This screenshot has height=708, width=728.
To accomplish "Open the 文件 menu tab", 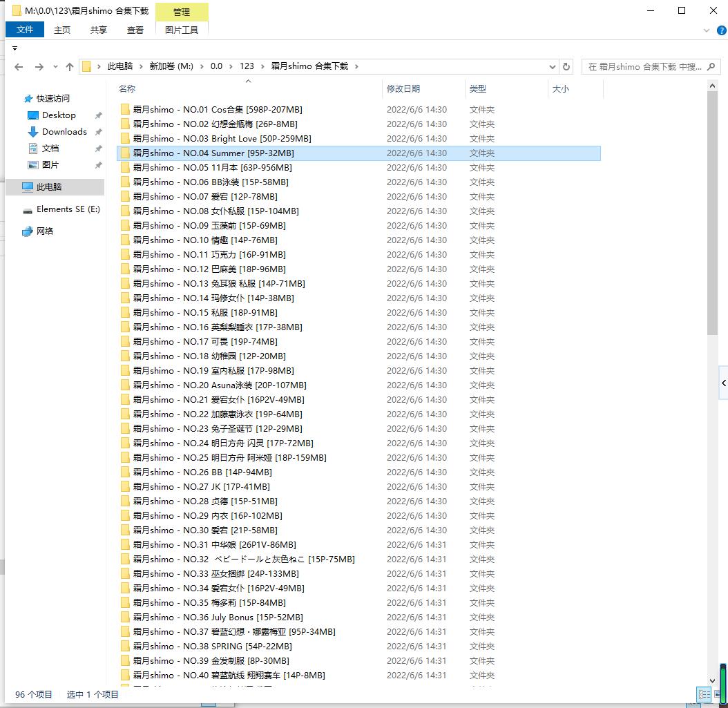I will 25,30.
